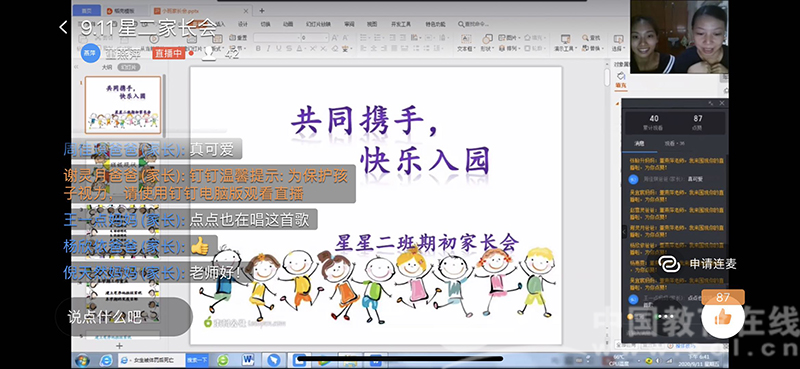Launch Internet Explorer from the taskbar

(x=106, y=360)
